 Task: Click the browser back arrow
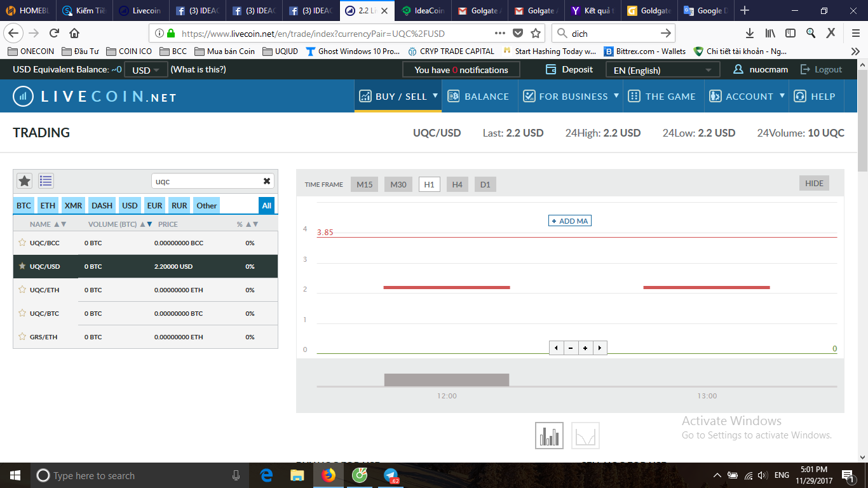(13, 33)
